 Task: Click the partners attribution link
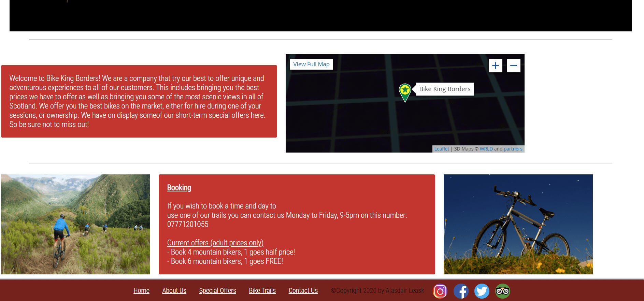(513, 149)
